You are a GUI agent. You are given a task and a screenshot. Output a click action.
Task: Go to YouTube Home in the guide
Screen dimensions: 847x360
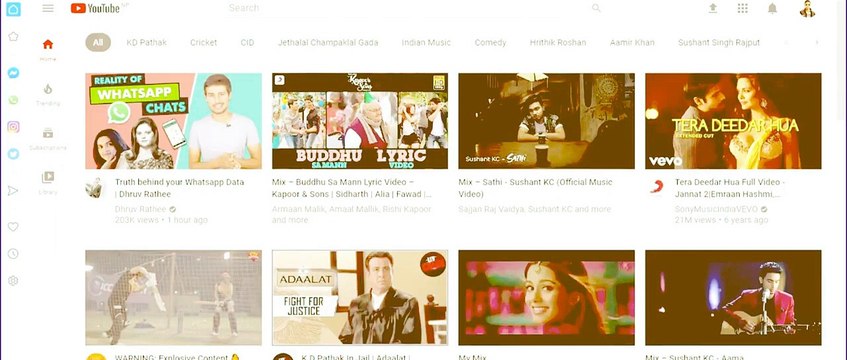click(48, 49)
